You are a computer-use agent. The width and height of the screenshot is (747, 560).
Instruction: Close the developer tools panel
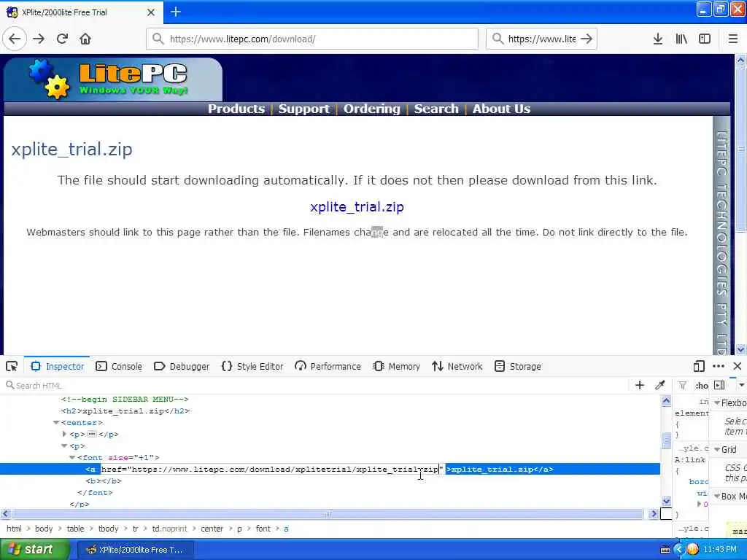click(x=738, y=366)
